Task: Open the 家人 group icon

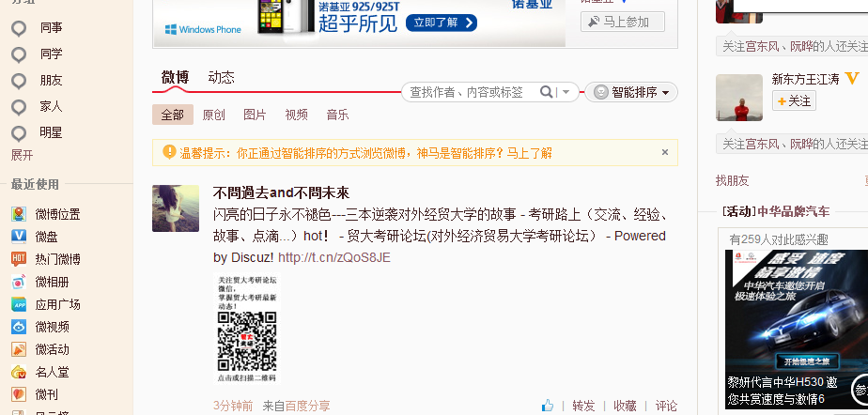Action: click(x=19, y=107)
